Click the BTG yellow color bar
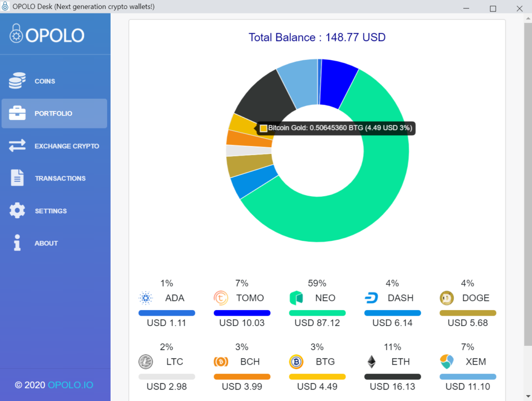 click(317, 377)
